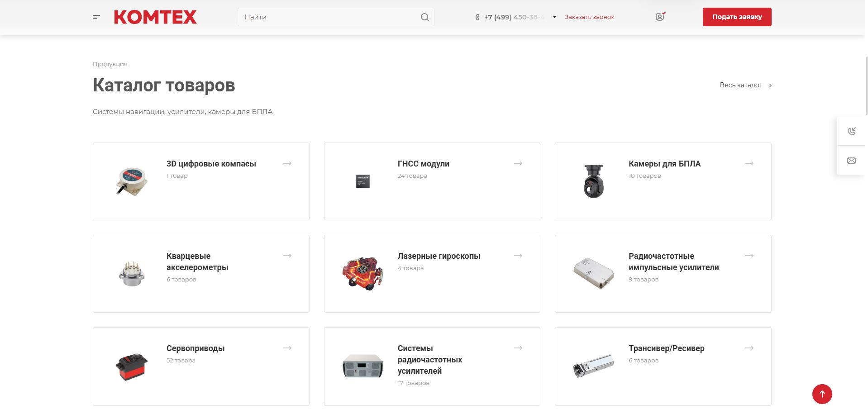The width and height of the screenshot is (868, 414).
Task: Click the arrow on Камеры для БПЛА card
Action: (749, 163)
